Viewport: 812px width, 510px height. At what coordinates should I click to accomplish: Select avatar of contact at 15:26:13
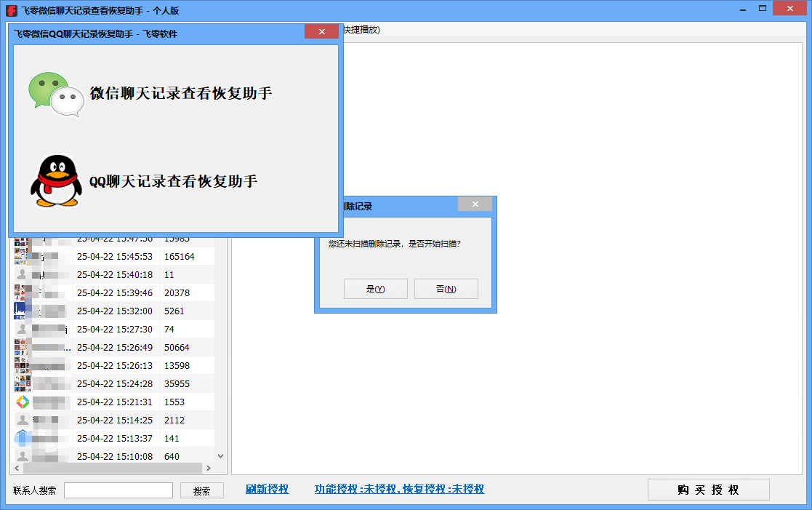click(x=21, y=365)
